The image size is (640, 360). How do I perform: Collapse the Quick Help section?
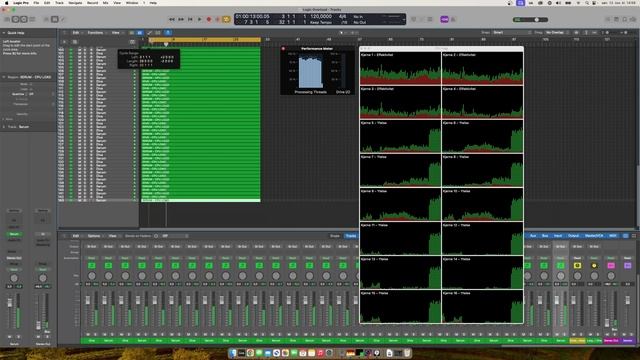[x=4, y=33]
